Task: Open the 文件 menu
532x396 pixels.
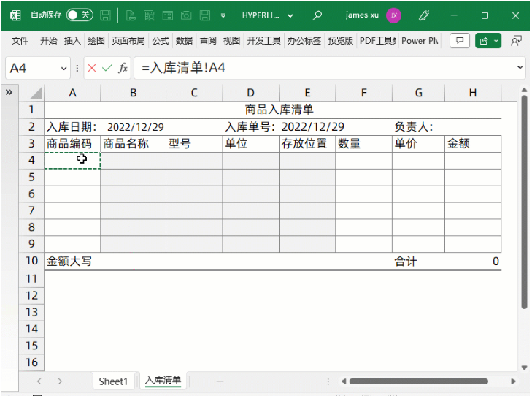Action: click(x=20, y=41)
